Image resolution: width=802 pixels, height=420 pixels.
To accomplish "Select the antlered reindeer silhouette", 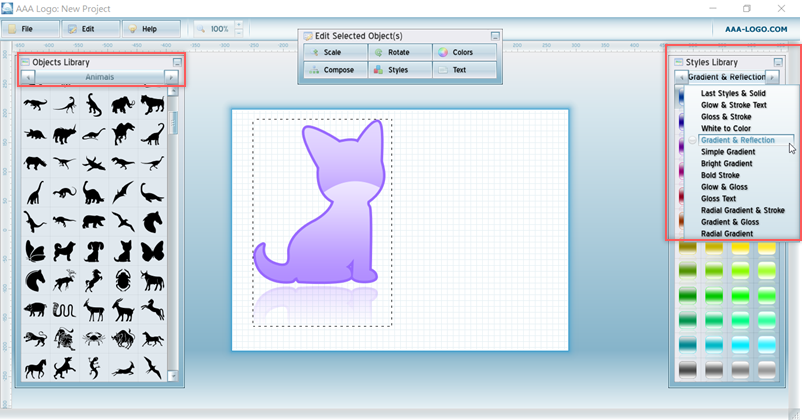I will [64, 280].
